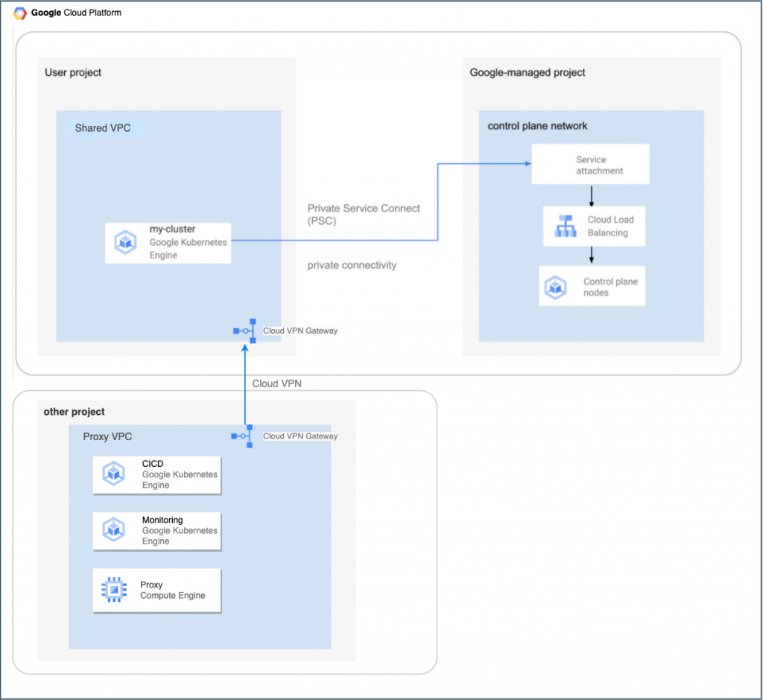Click the "my-cluster" title text
This screenshot has height=700, width=763.
pyautogui.click(x=172, y=229)
